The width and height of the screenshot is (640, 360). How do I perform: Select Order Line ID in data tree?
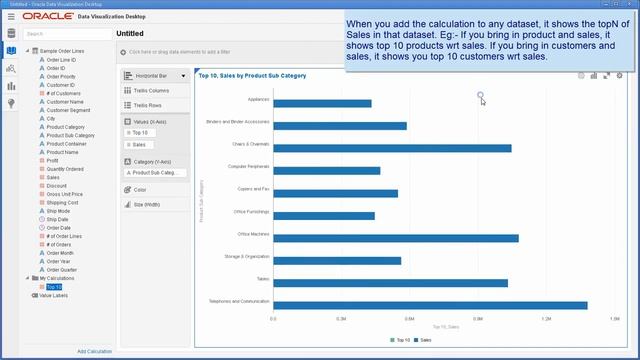tap(61, 60)
